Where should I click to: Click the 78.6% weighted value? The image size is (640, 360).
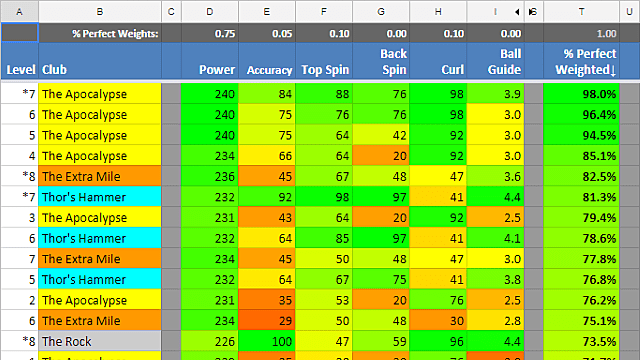581,238
